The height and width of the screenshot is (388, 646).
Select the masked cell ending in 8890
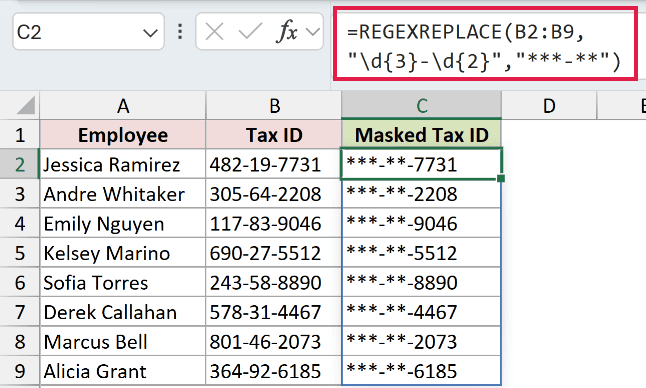[421, 283]
